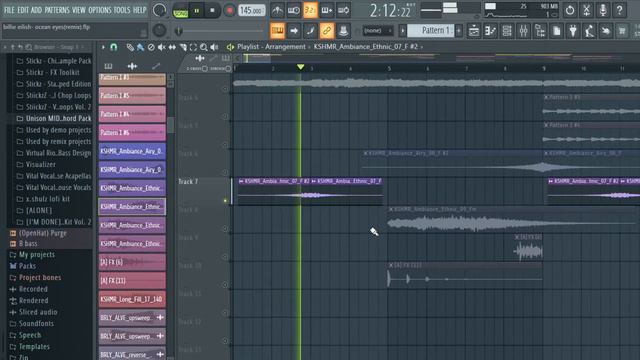This screenshot has width=640, height=360.
Task: Select the playlist paint brush tool
Action: [x=140, y=47]
